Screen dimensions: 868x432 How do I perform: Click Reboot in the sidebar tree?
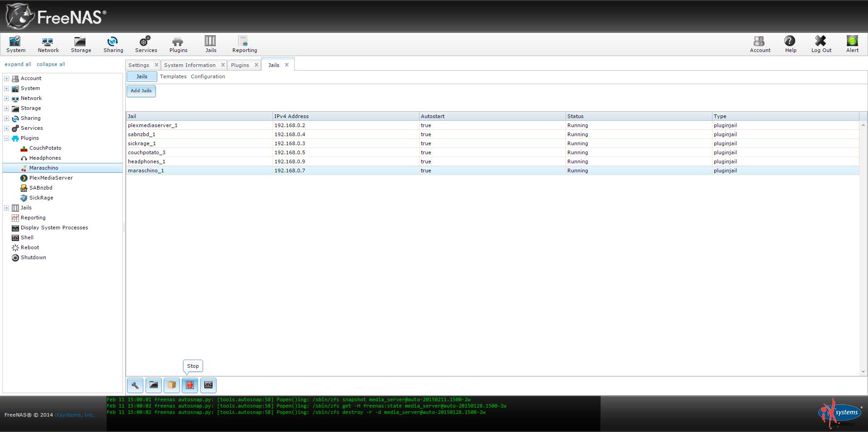click(x=30, y=247)
